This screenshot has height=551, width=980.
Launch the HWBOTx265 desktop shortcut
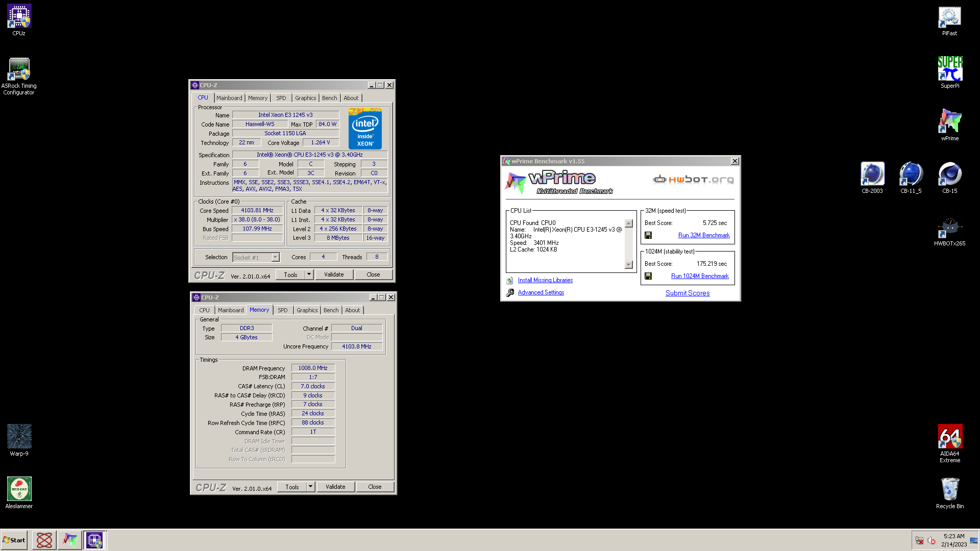click(949, 231)
